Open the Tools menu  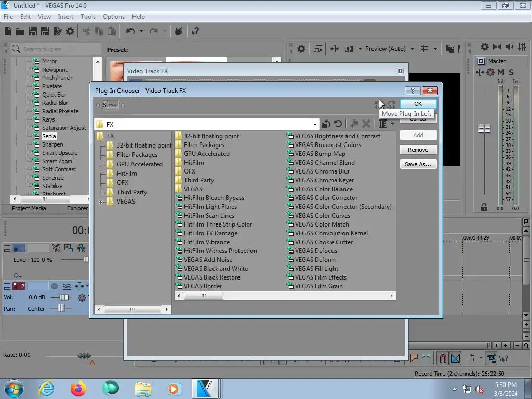[x=88, y=16]
